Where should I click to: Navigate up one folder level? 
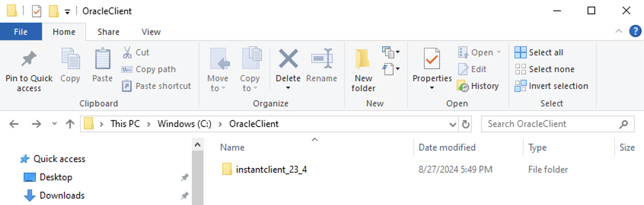[x=70, y=124]
